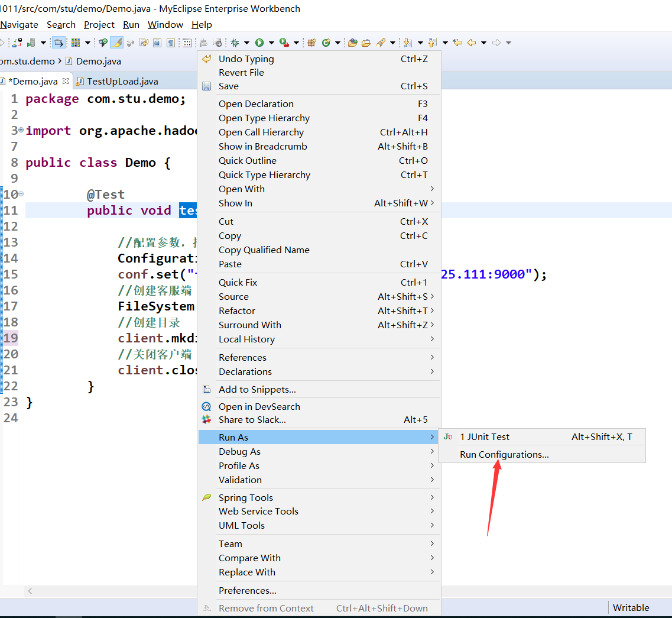Image resolution: width=672 pixels, height=618 pixels.
Task: Click the Run External Tools toolbar icon
Action: pyautogui.click(x=284, y=43)
